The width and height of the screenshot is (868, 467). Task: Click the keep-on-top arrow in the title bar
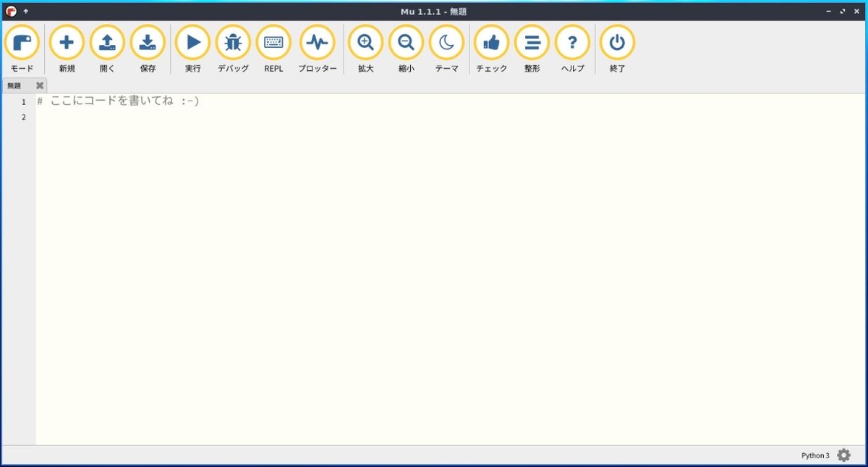26,11
